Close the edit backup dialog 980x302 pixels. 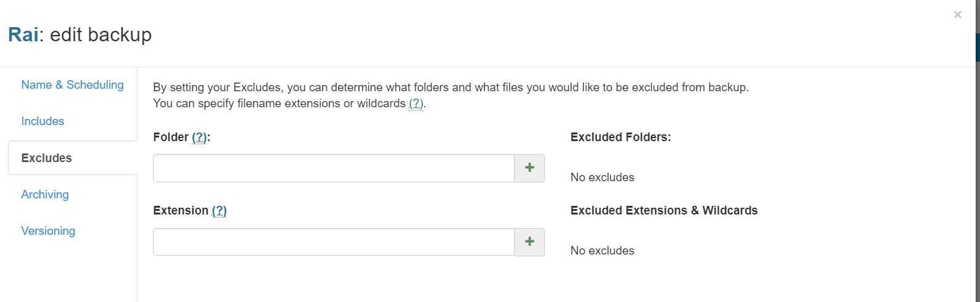click(957, 14)
